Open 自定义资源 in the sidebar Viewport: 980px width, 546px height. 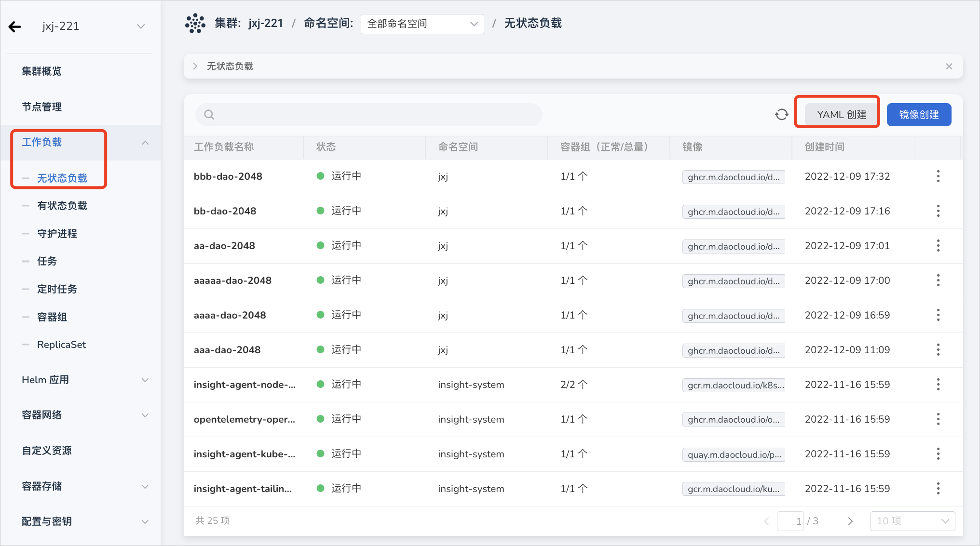tap(47, 451)
